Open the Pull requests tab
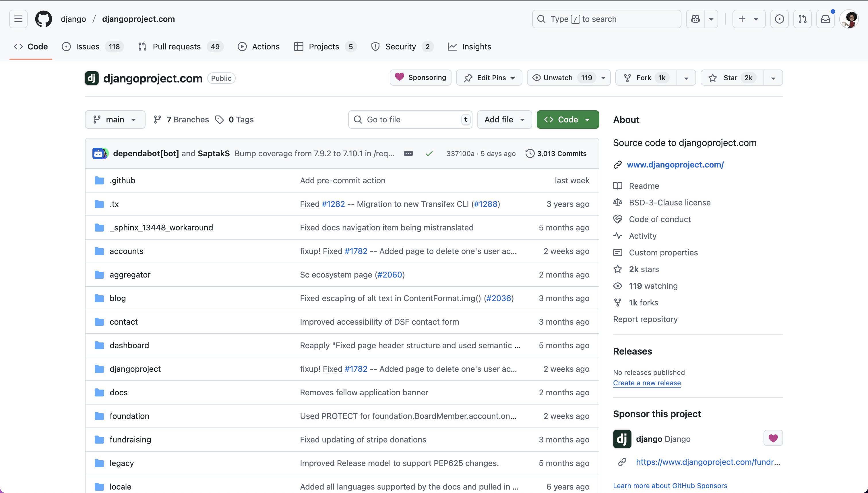The image size is (868, 493). point(181,47)
